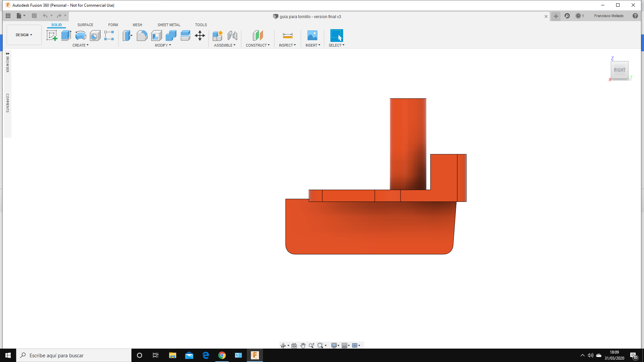This screenshot has height=362, width=644.
Task: Expand the MODIFY dropdown menu
Action: 163,45
